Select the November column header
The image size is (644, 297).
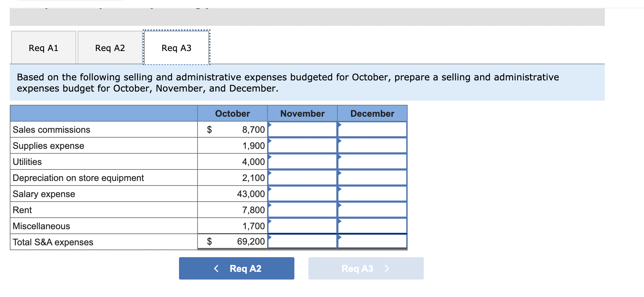pyautogui.click(x=302, y=113)
